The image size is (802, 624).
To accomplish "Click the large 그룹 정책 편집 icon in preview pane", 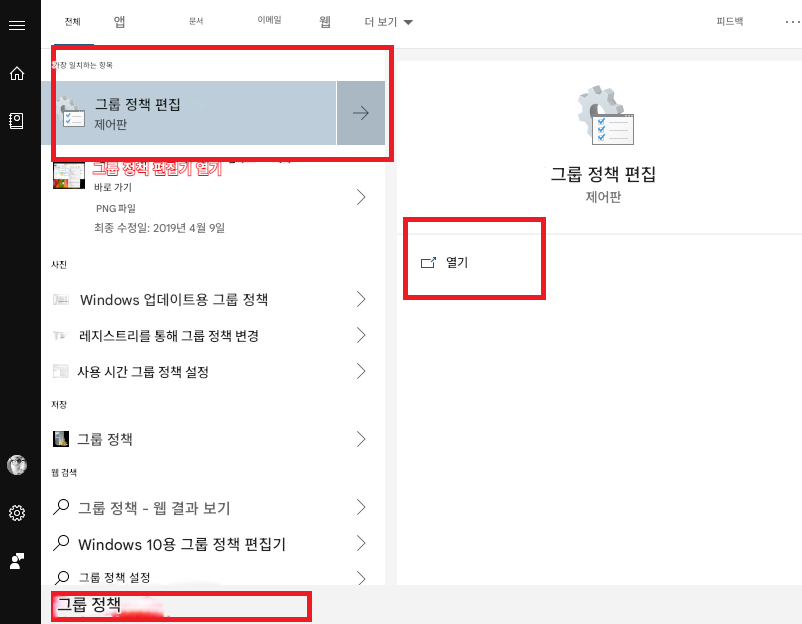I will click(606, 115).
